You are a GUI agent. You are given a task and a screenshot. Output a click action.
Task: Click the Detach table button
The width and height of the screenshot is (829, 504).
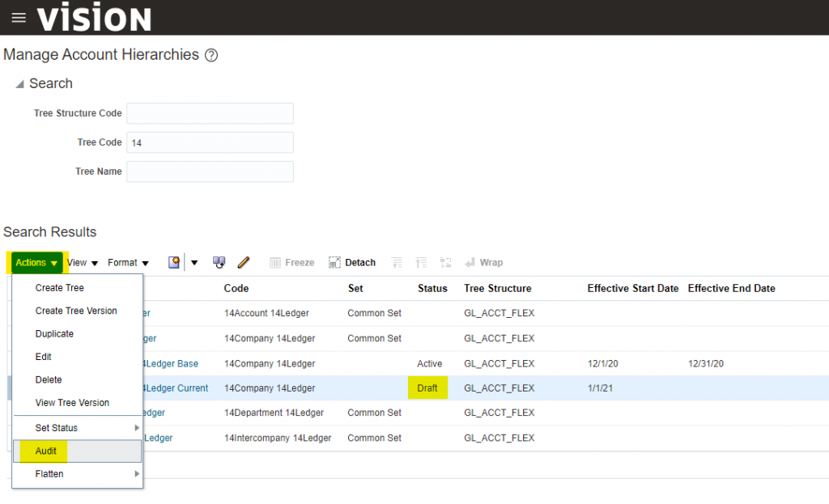(x=352, y=262)
